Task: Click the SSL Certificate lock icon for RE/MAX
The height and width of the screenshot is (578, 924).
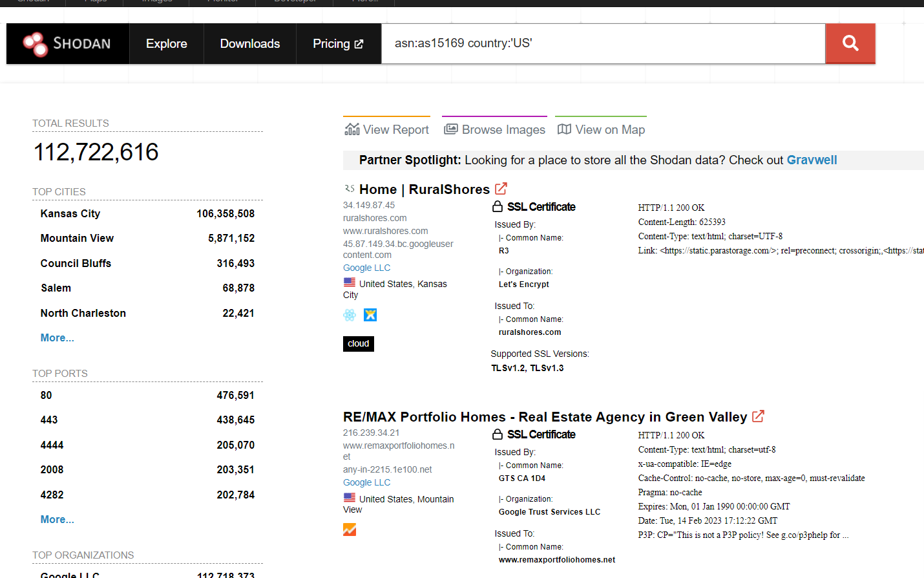Action: pos(498,434)
